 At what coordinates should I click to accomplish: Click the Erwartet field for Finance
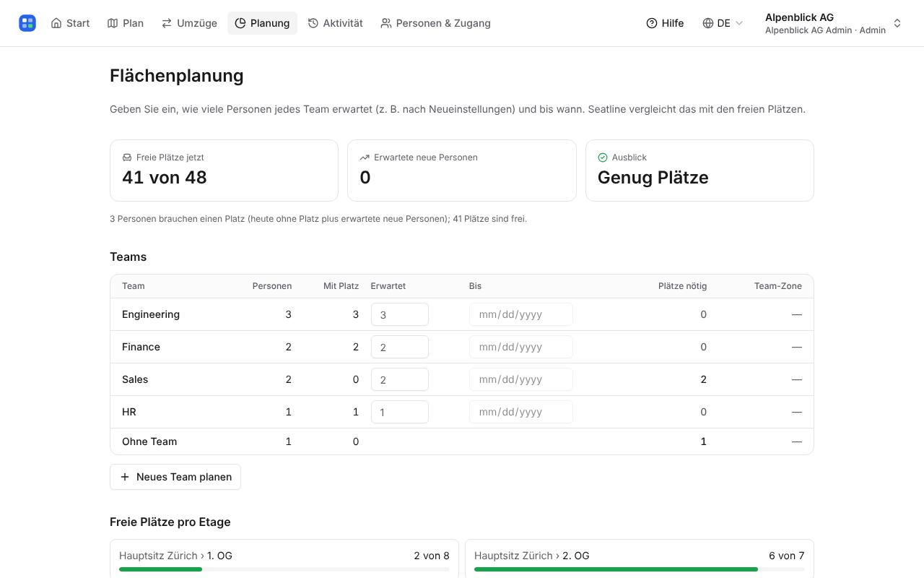400,347
